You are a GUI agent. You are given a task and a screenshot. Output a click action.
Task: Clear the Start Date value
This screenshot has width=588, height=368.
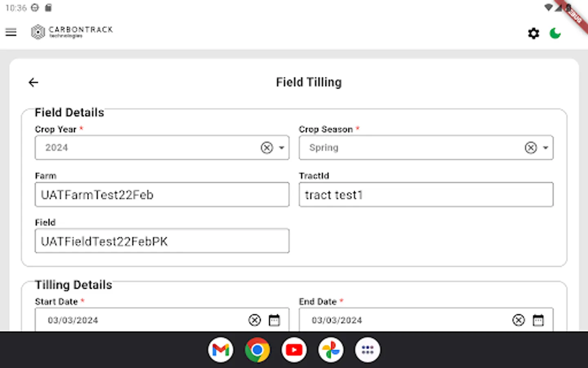tap(254, 320)
